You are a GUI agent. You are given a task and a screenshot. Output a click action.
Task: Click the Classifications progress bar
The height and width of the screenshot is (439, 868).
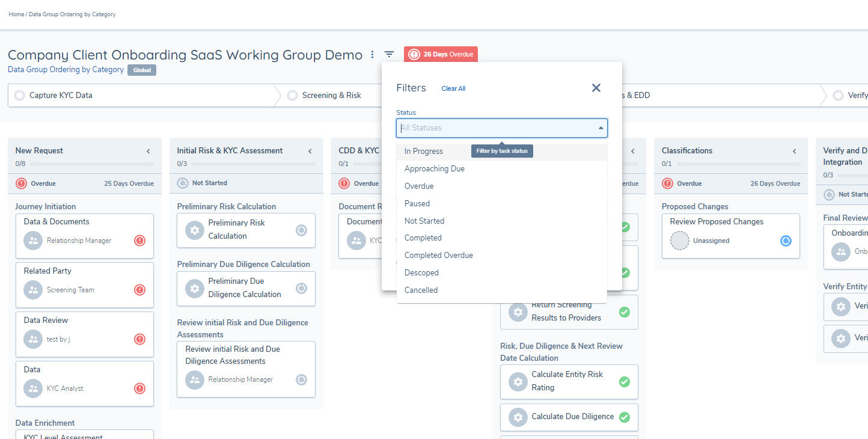coord(738,164)
